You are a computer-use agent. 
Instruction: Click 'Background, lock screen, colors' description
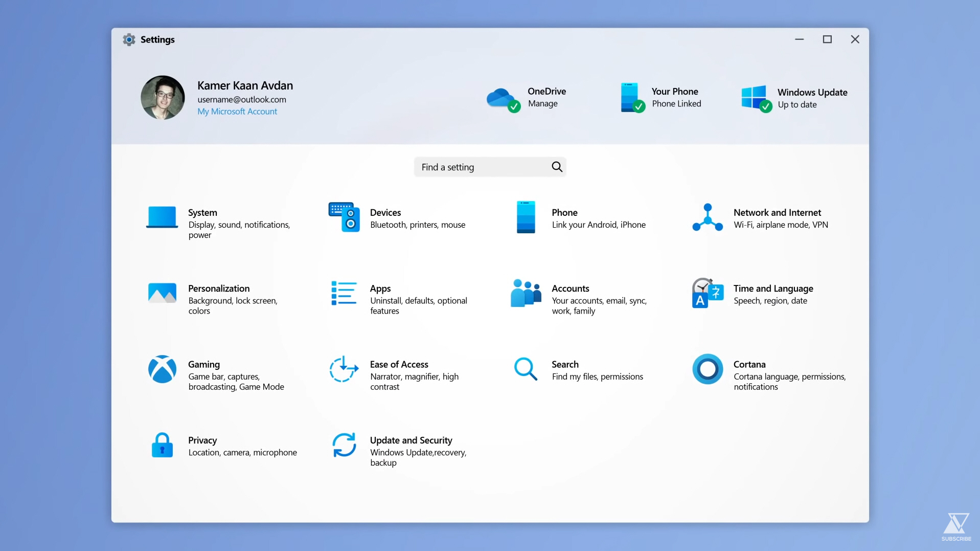[233, 306]
